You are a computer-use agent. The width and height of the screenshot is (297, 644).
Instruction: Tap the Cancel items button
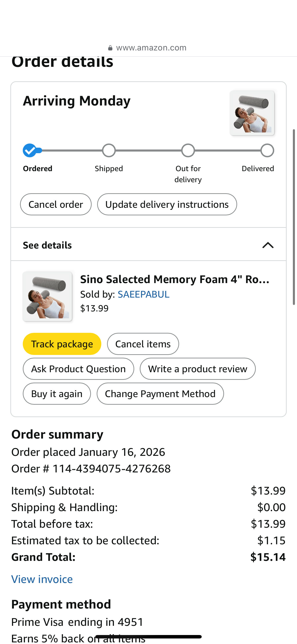click(x=143, y=344)
